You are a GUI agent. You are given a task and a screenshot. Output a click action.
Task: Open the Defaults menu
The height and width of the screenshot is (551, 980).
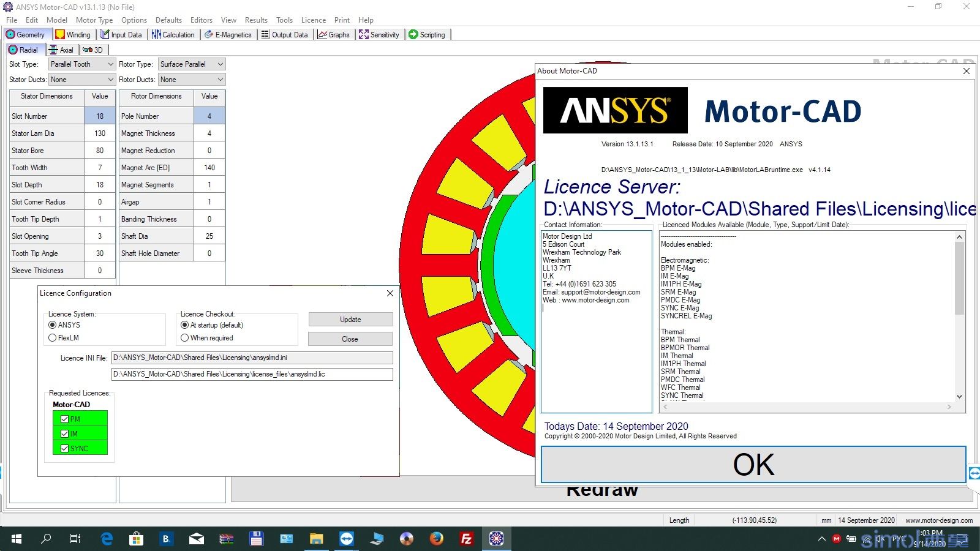(168, 20)
